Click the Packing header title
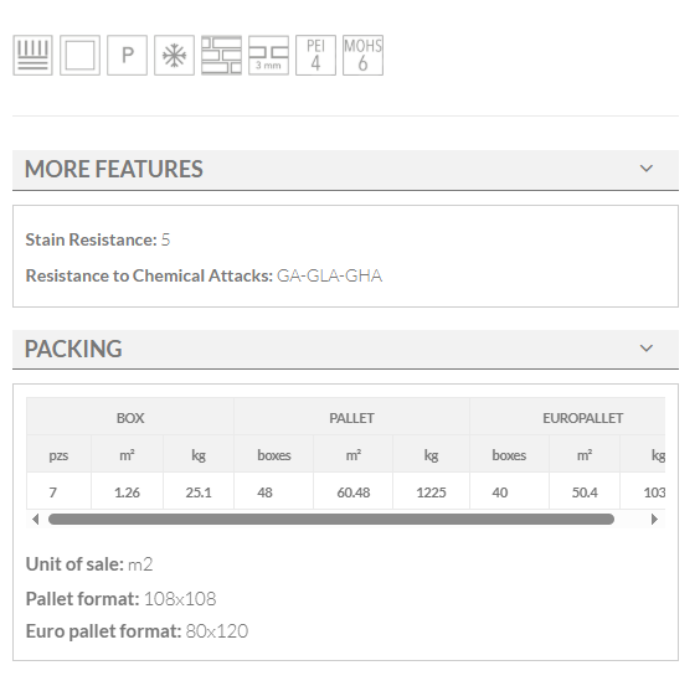The height and width of the screenshot is (700, 700). (73, 349)
